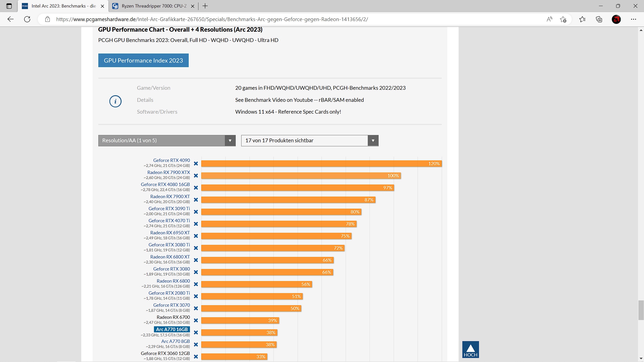Image resolution: width=644 pixels, height=362 pixels.
Task: Expand the 17 von 17 Produkten dropdown
Action: tap(310, 141)
